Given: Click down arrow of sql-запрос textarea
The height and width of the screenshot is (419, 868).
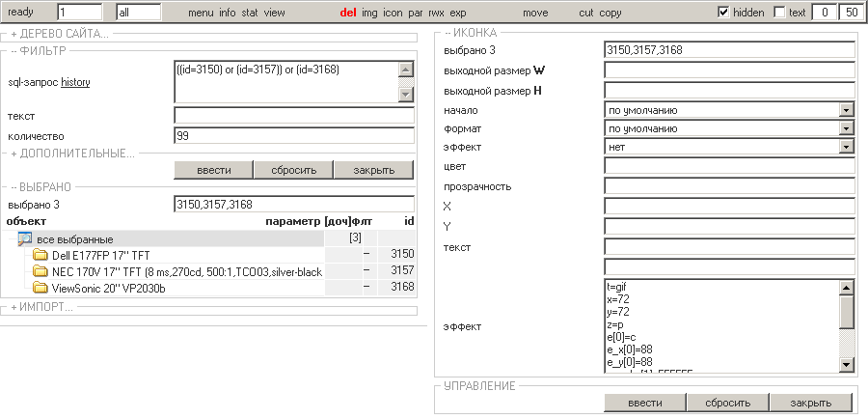Looking at the screenshot, I should (406, 95).
